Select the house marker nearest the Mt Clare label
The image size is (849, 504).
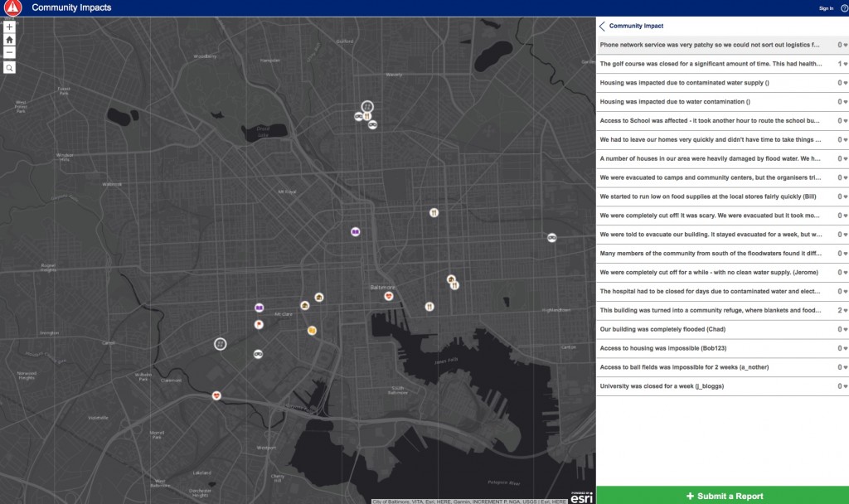tap(305, 306)
